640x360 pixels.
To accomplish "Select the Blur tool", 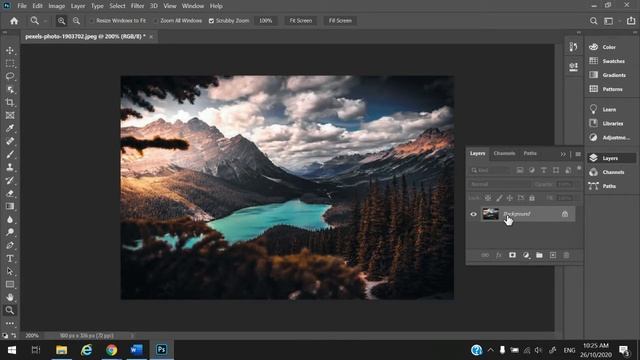I will point(10,219).
